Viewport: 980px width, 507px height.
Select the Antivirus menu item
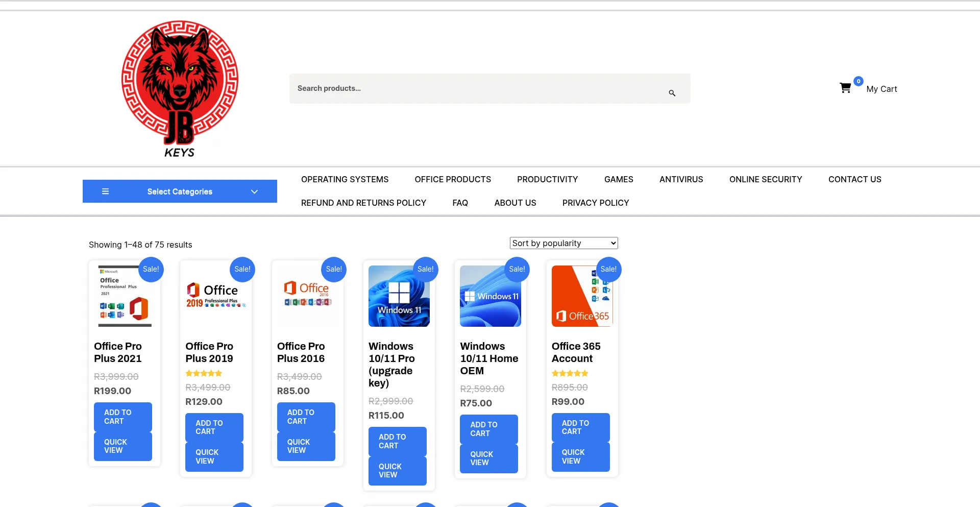pyautogui.click(x=681, y=179)
